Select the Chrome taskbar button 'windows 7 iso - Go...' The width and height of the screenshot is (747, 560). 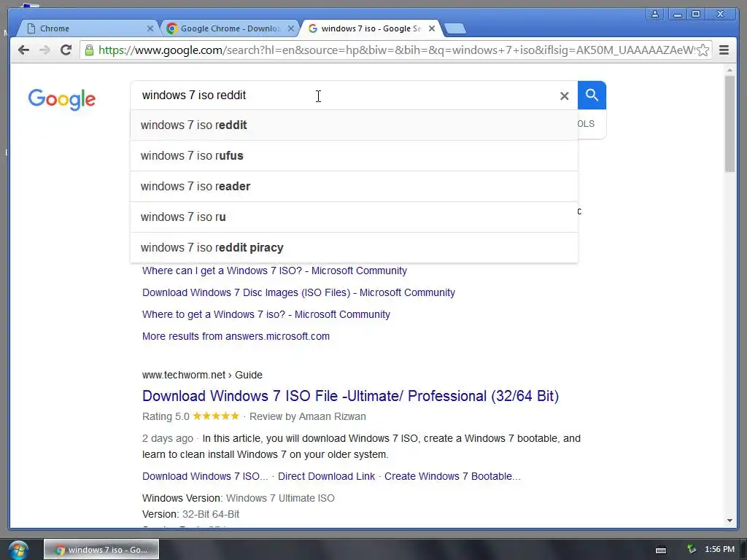[101, 550]
